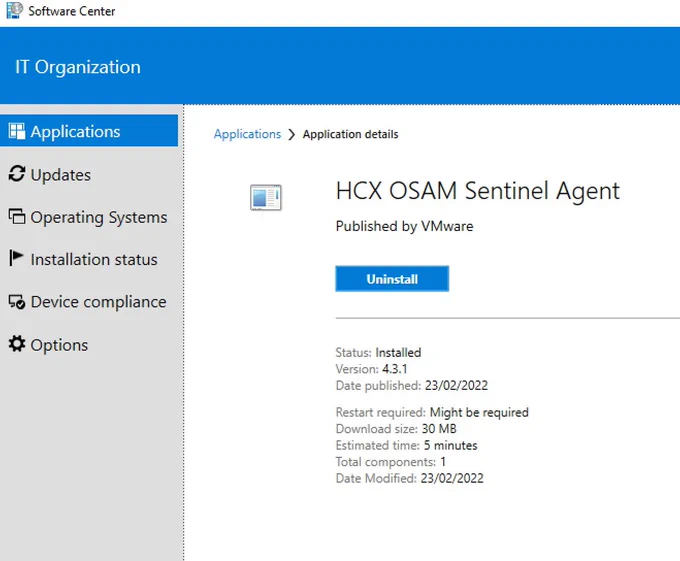This screenshot has width=680, height=561.
Task: Open the Applications section label
Action: click(75, 131)
